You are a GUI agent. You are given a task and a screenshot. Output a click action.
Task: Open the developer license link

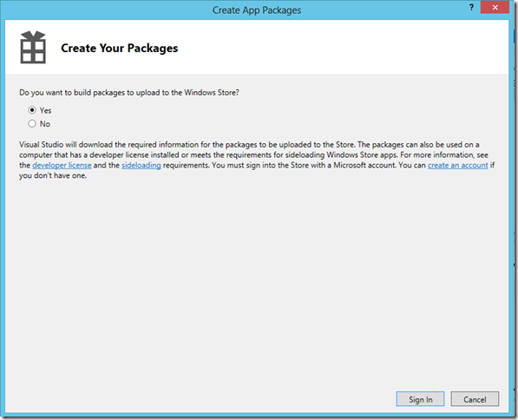[x=62, y=165]
